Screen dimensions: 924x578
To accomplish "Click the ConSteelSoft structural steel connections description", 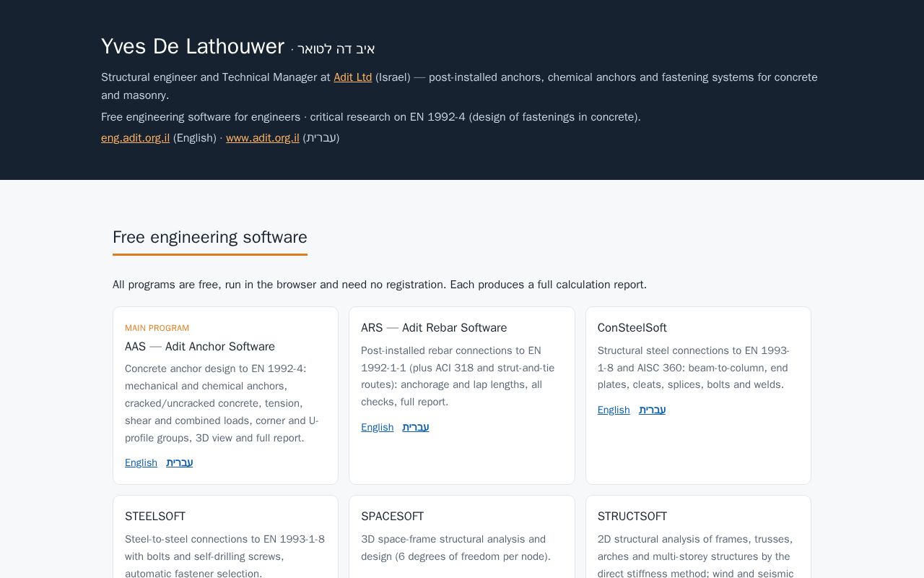I will coord(693,368).
